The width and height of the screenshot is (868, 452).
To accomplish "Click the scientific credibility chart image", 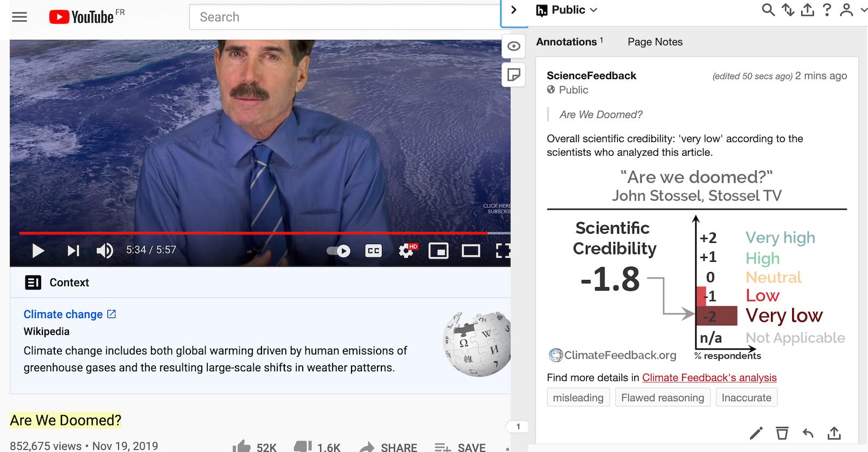I will (x=697, y=265).
